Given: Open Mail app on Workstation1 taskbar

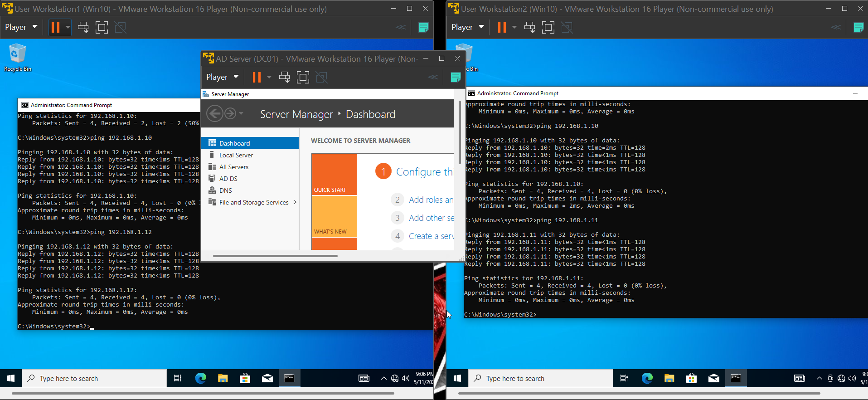Looking at the screenshot, I should [x=267, y=378].
